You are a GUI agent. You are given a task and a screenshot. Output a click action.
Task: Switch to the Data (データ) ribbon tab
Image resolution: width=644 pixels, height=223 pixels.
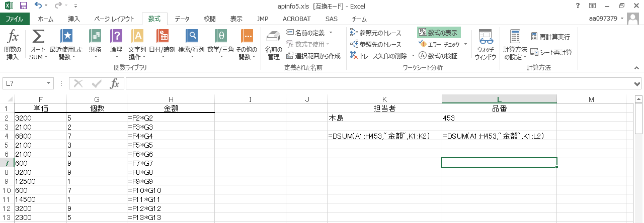[182, 19]
